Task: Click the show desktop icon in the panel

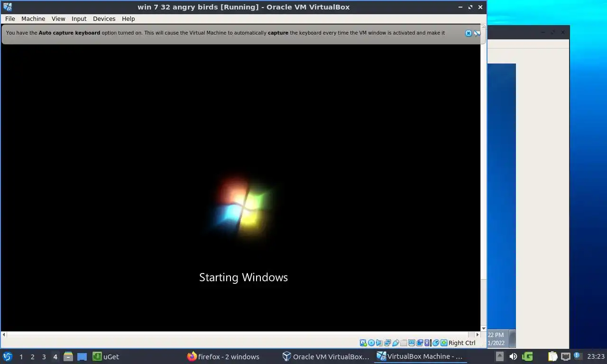Action: (82, 356)
